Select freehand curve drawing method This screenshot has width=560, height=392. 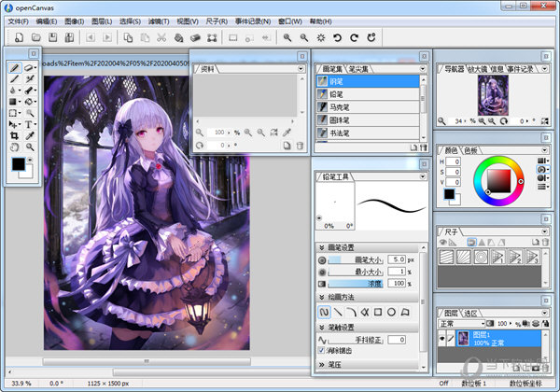tap(324, 312)
